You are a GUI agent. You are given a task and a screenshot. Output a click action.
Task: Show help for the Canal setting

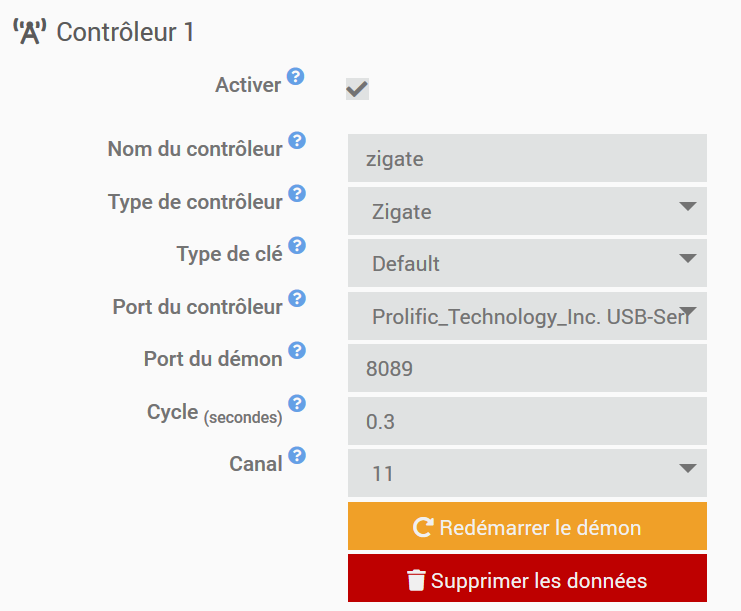[x=297, y=457]
